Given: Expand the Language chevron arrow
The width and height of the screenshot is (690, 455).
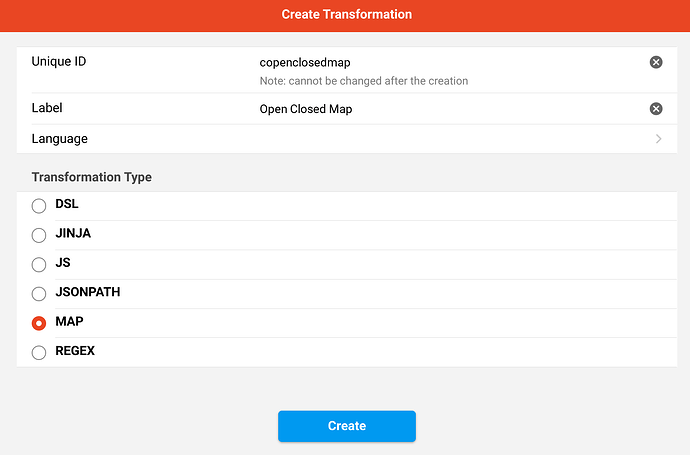Looking at the screenshot, I should coord(658,139).
